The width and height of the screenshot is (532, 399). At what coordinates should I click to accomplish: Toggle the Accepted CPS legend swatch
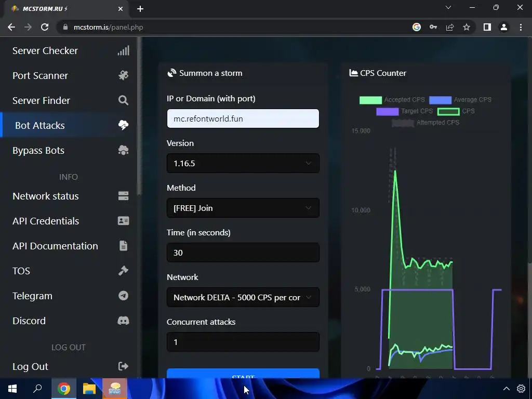click(370, 100)
